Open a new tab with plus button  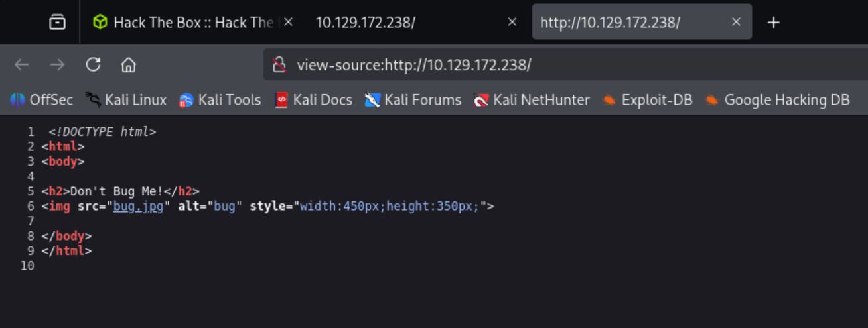772,22
